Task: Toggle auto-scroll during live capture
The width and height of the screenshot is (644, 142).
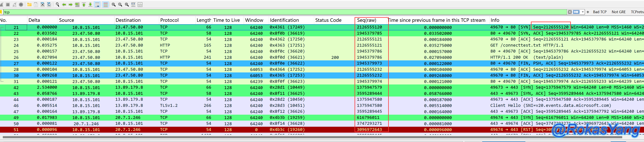Action: (x=97, y=5)
